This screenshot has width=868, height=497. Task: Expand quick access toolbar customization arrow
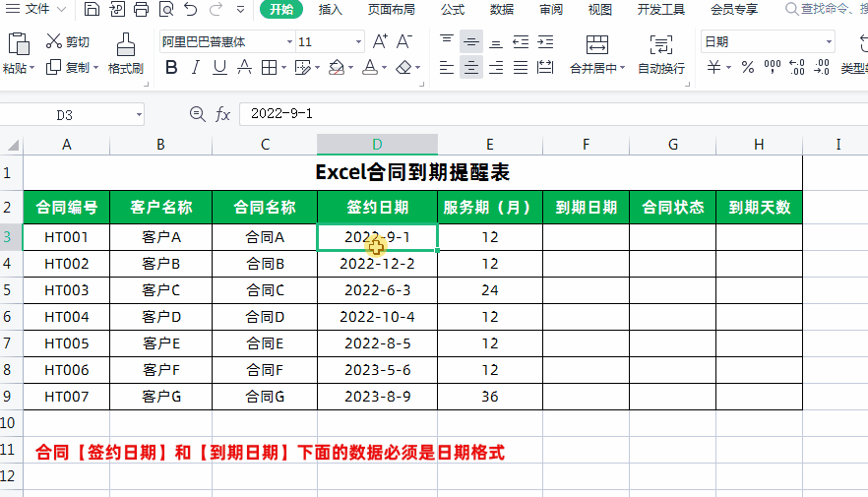pyautogui.click(x=240, y=9)
